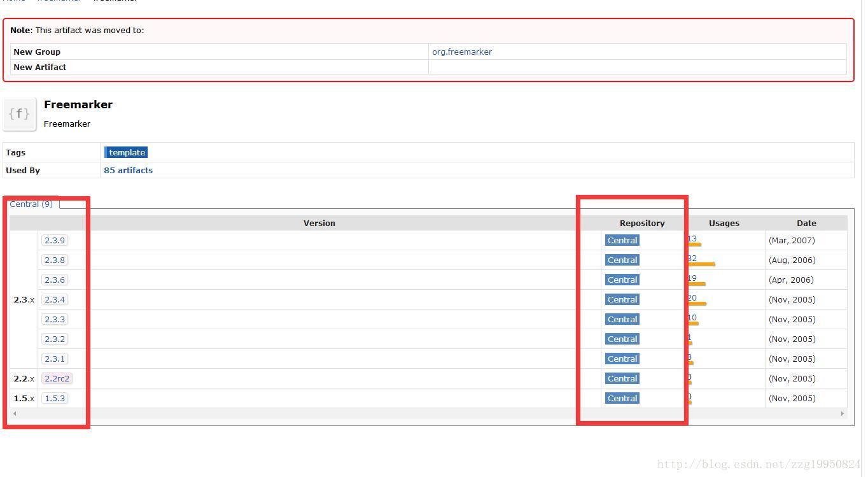Click the Used By label
The height and width of the screenshot is (477, 868).
point(23,170)
